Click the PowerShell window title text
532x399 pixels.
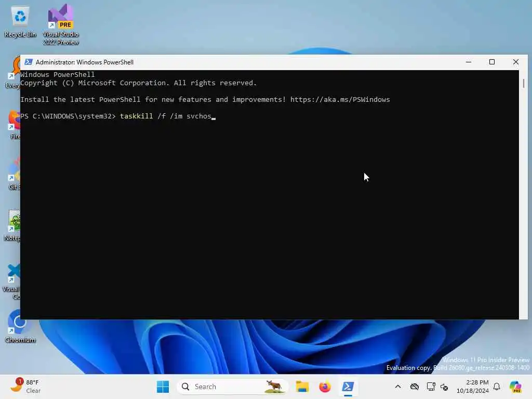click(x=85, y=62)
